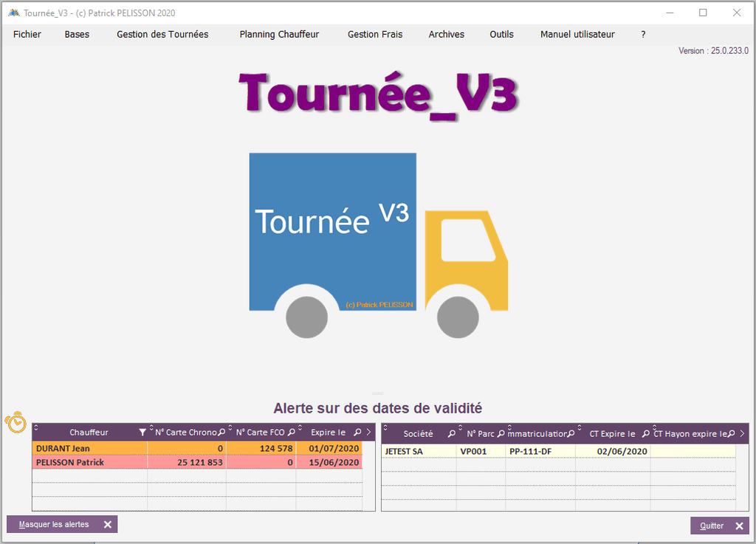
Task: Sort by Immatriculation sort arrows
Action: coord(509,427)
